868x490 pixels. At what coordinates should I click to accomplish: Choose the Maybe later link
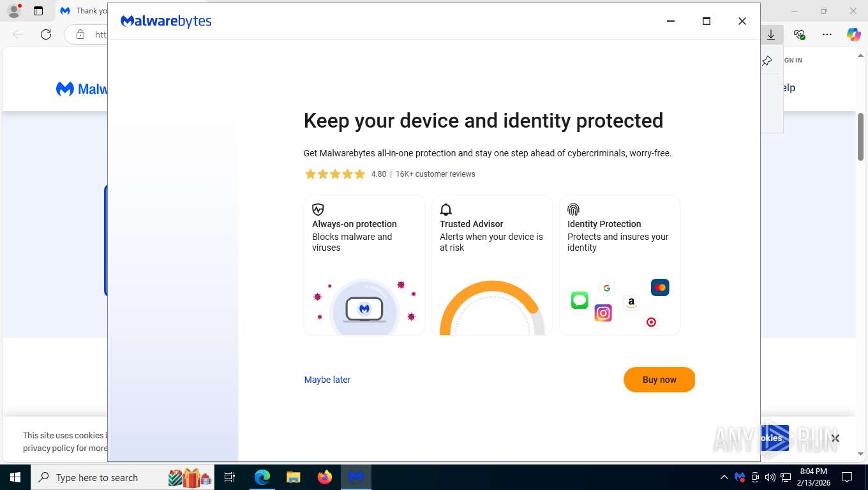point(327,380)
